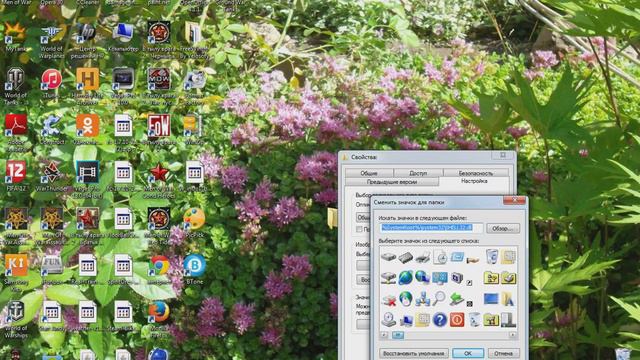Click Восстановить умолчания button

tap(413, 353)
